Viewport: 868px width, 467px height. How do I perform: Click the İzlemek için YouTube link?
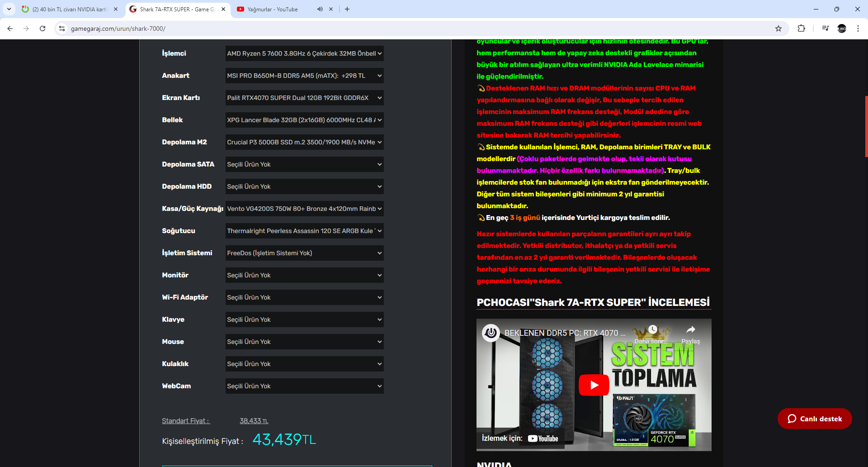[x=520, y=438]
